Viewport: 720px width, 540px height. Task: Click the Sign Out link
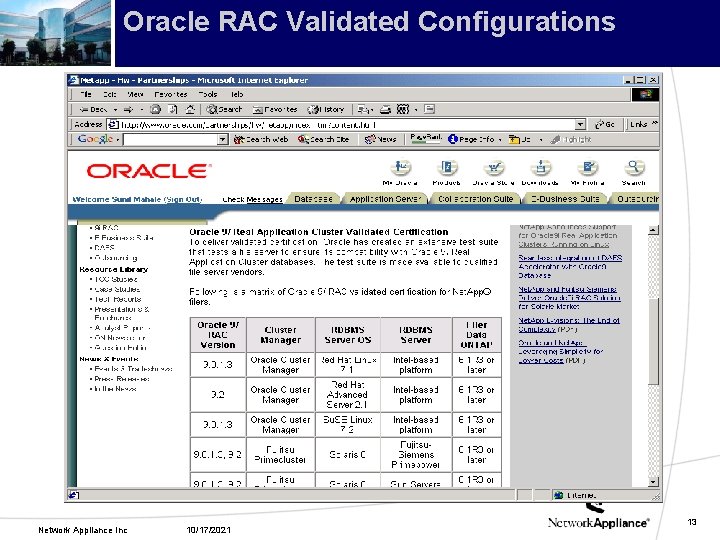click(x=183, y=199)
